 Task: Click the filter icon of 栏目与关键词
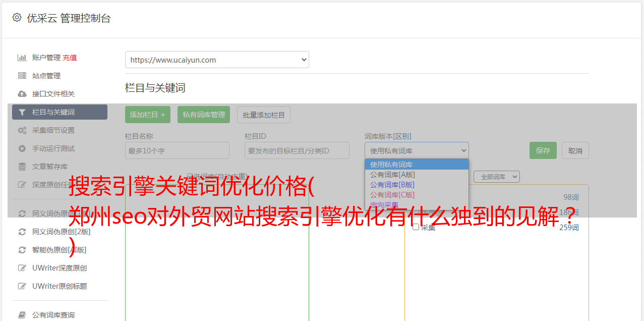click(22, 112)
